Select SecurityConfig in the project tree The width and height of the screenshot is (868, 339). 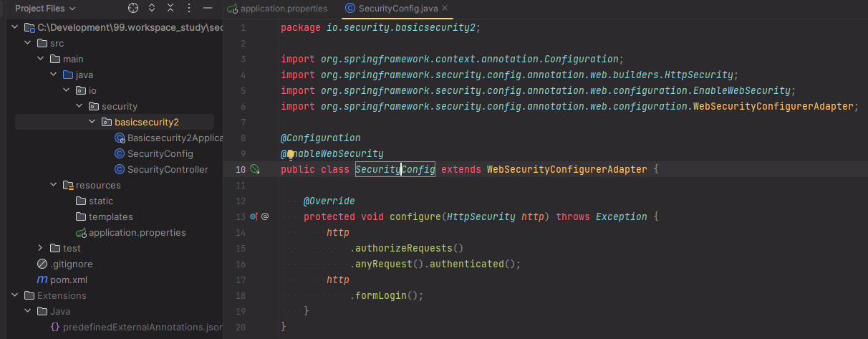[160, 153]
